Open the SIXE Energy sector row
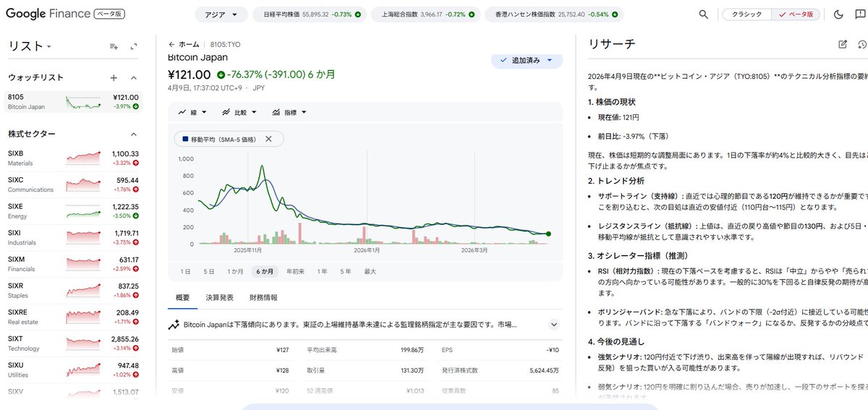The image size is (868, 410). tap(74, 210)
